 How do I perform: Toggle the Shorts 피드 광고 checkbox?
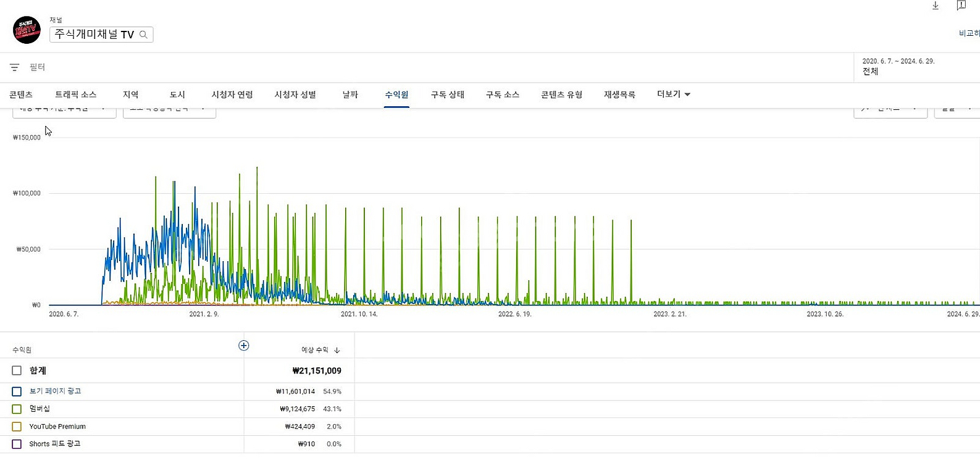tap(17, 444)
